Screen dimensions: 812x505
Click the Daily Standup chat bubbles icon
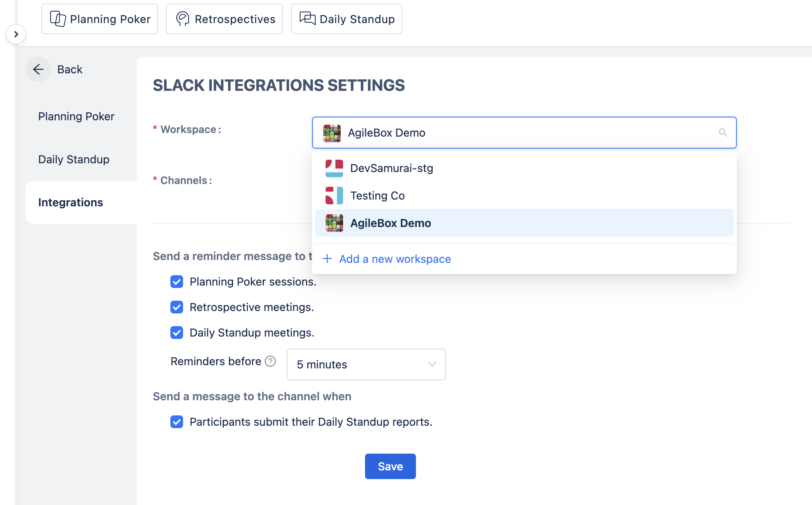tap(307, 18)
